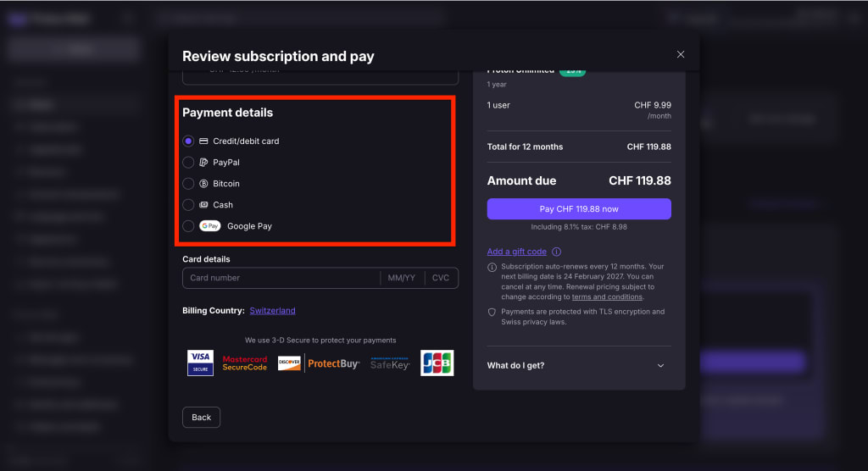Select the PayPal radio button
The height and width of the screenshot is (471, 868).
(x=188, y=162)
